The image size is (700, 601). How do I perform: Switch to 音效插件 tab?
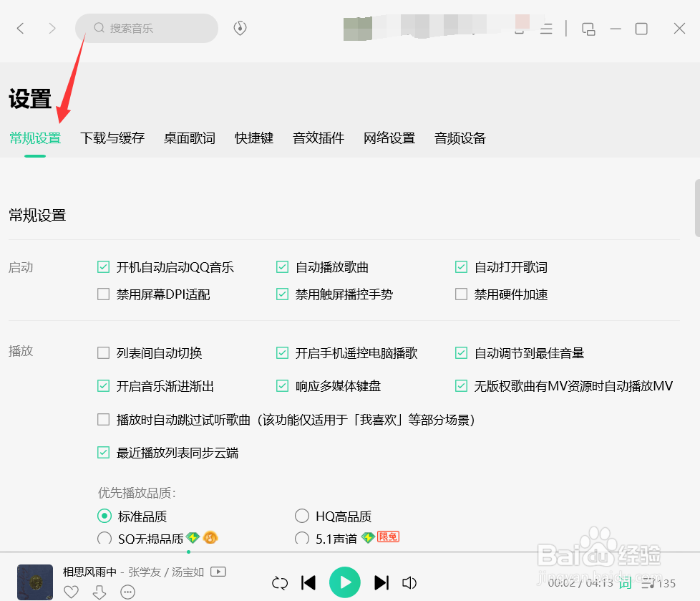319,138
